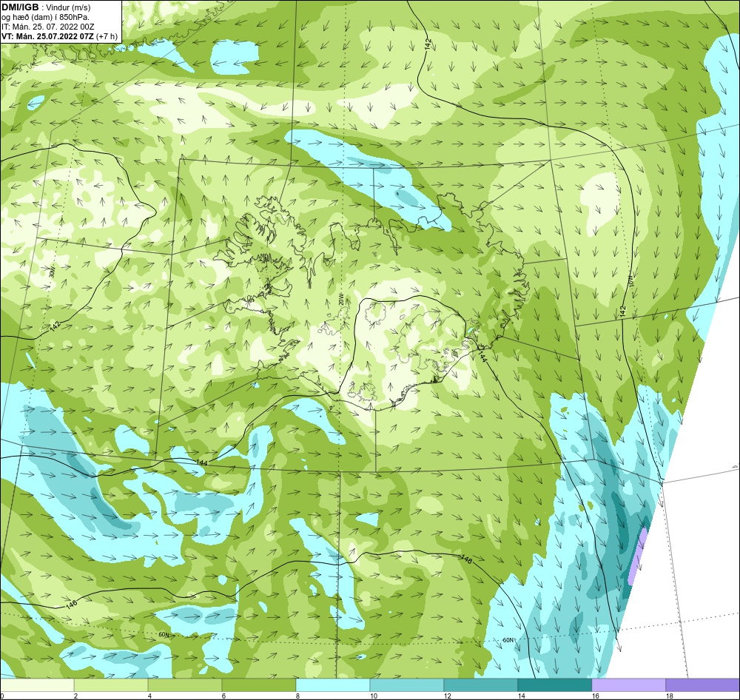740x700 pixels.
Task: Click the '10W' meridian label
Action: click(x=631, y=281)
